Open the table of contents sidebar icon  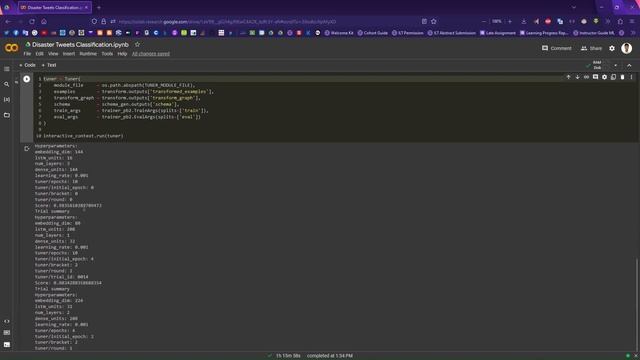7,69
